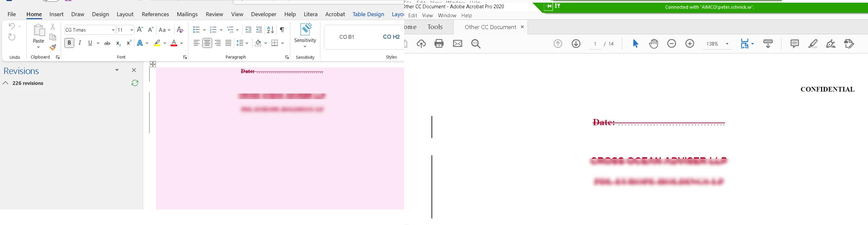Image resolution: width=868 pixels, height=225 pixels.
Task: Open the font name CG Times dropdown
Action: (x=113, y=30)
